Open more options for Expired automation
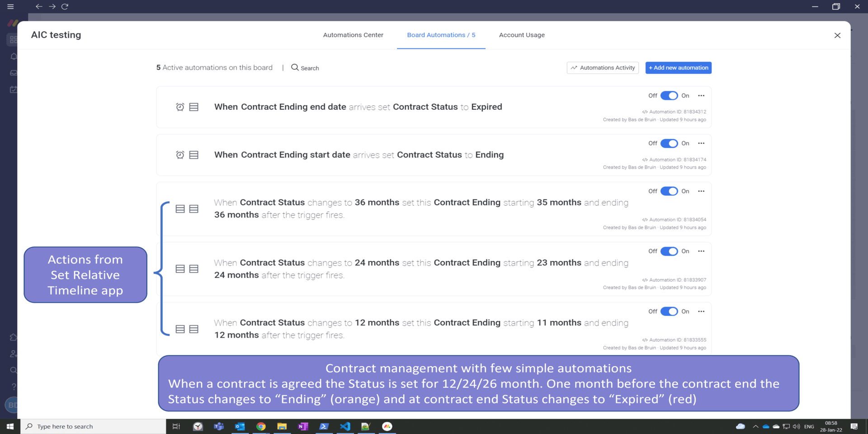Viewport: 868px width, 434px height. 701,95
